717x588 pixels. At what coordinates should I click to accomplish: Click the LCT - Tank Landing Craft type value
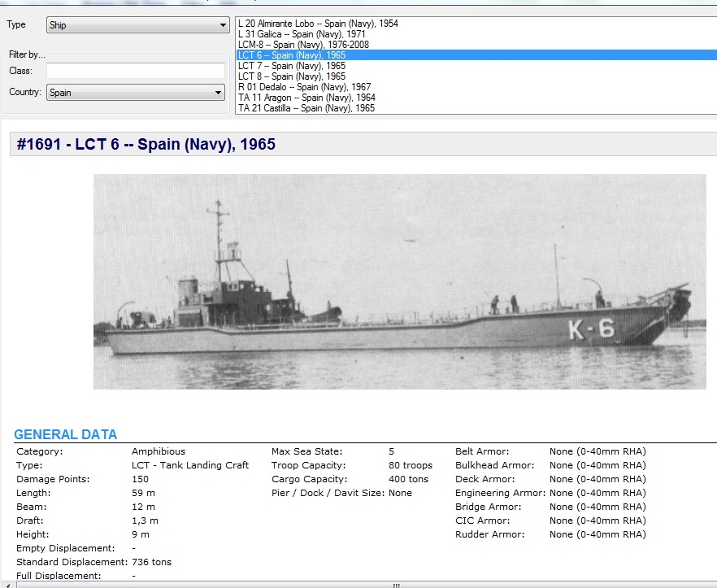(190, 465)
